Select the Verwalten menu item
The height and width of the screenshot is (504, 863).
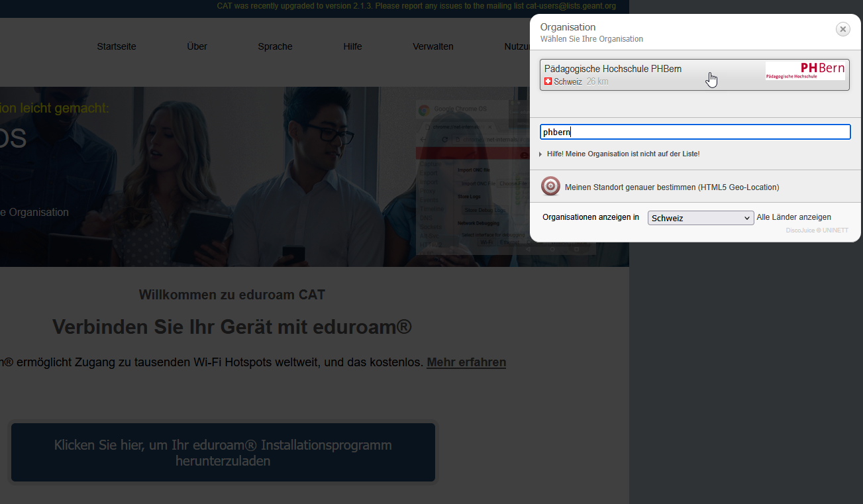tap(433, 46)
